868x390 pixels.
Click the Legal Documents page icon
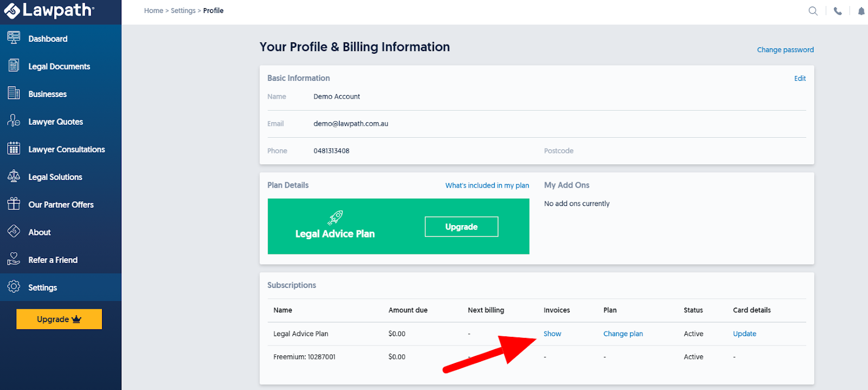pos(14,66)
